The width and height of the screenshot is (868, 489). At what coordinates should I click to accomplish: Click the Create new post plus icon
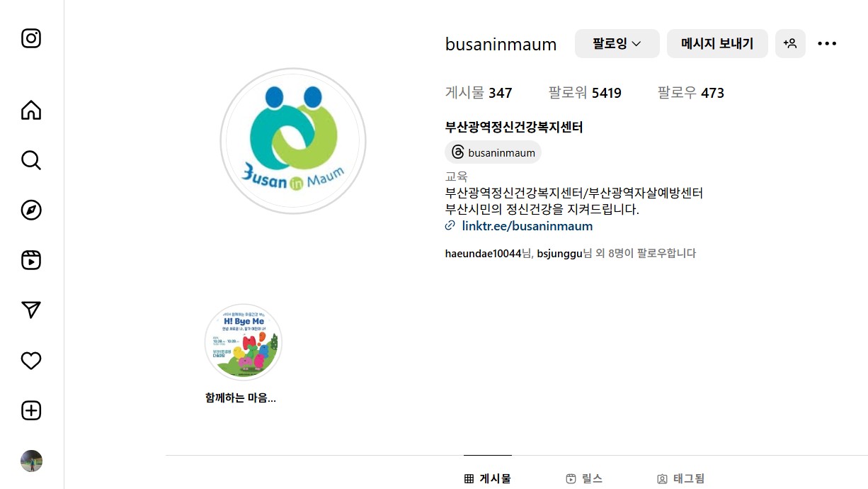(x=31, y=410)
